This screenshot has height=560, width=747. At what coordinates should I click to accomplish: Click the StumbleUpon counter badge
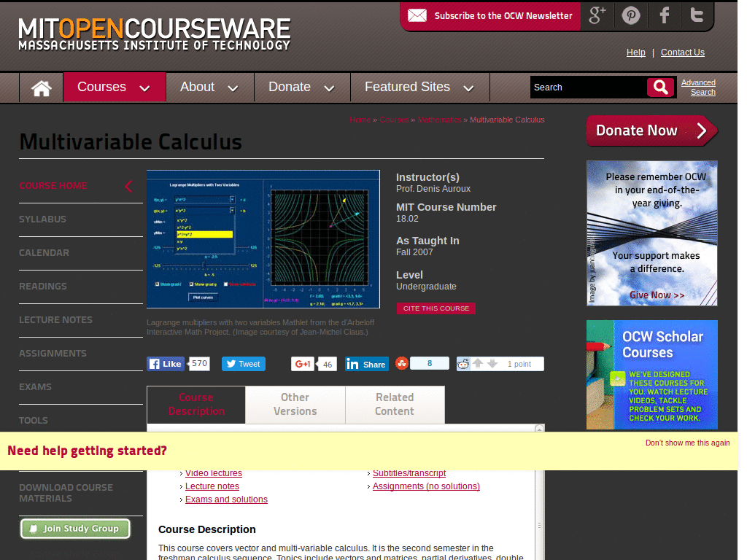tap(429, 363)
